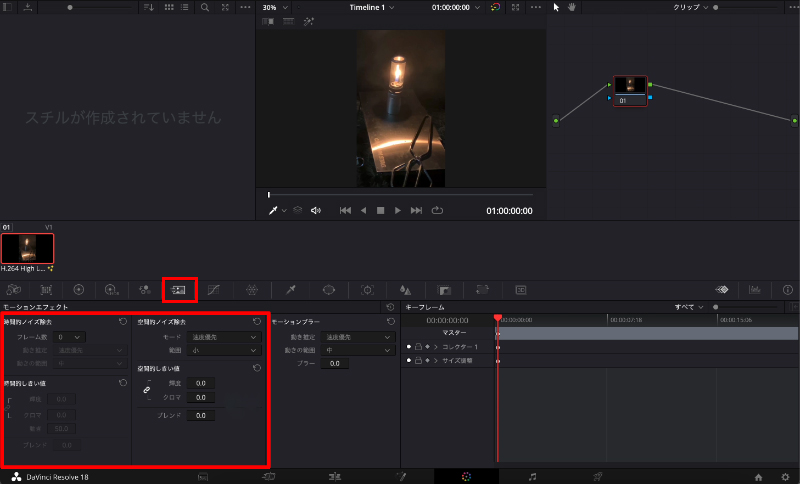Open the フレーム数 dropdown
Screen dimensions: 800x484
[71, 338]
